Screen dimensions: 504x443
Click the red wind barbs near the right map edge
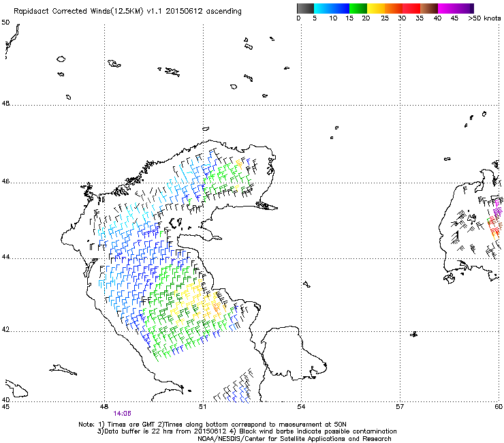pyautogui.click(x=494, y=228)
